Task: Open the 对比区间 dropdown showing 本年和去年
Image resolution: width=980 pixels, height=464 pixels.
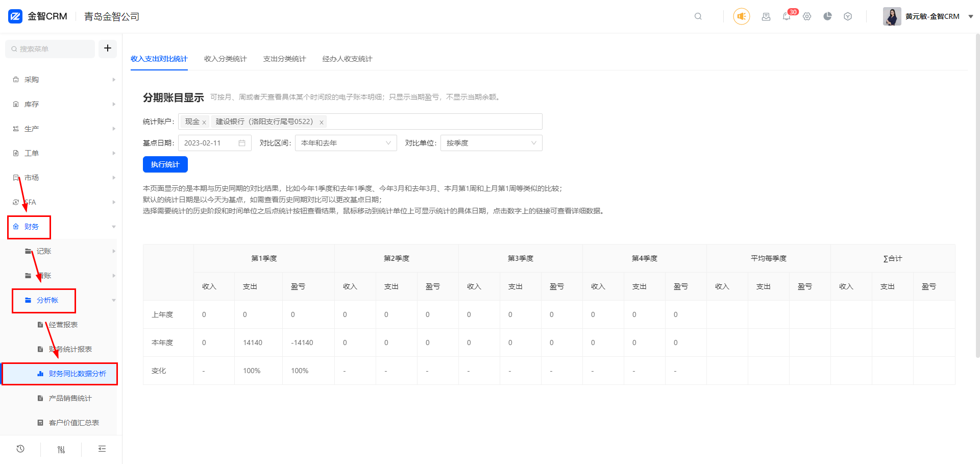Action: tap(346, 143)
